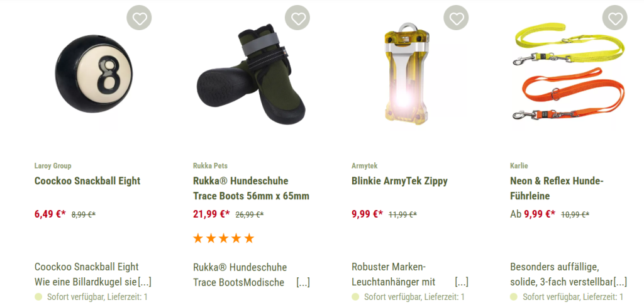Viewport: 644px width, 305px height.
Task: Select the Laroy Group brand label
Action: [x=53, y=166]
